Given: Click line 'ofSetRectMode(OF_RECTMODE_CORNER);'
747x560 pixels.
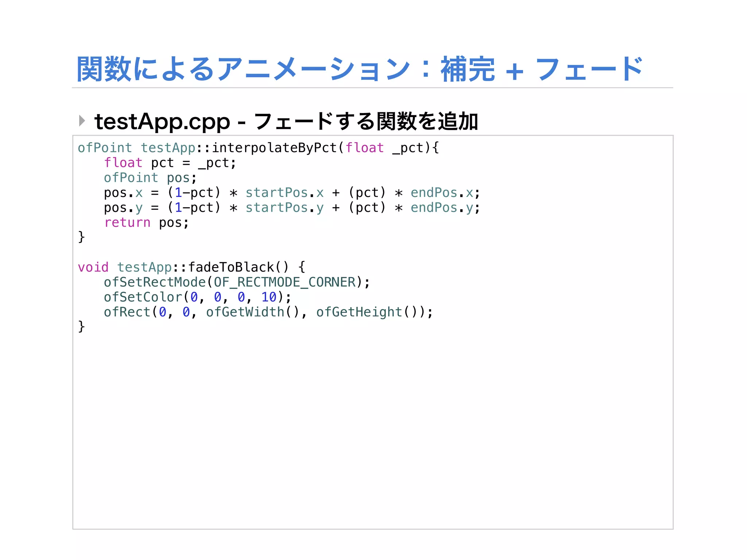Looking at the screenshot, I should click(237, 282).
